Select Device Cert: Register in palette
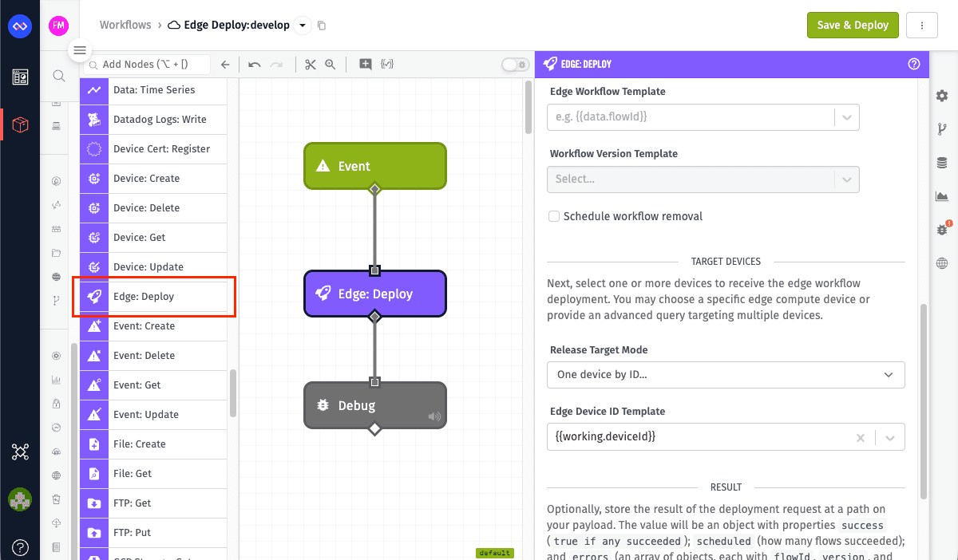Image resolution: width=958 pixels, height=560 pixels. coord(153,149)
